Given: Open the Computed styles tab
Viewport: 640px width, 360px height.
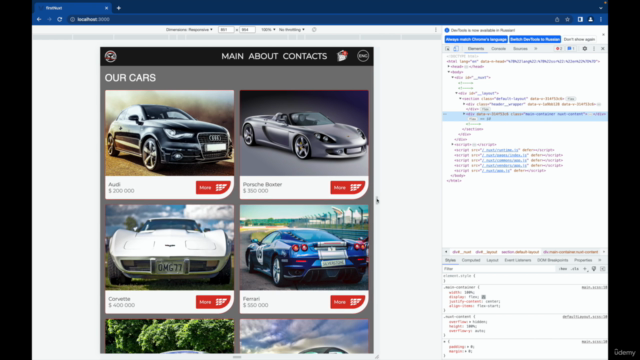Looking at the screenshot, I should (471, 260).
